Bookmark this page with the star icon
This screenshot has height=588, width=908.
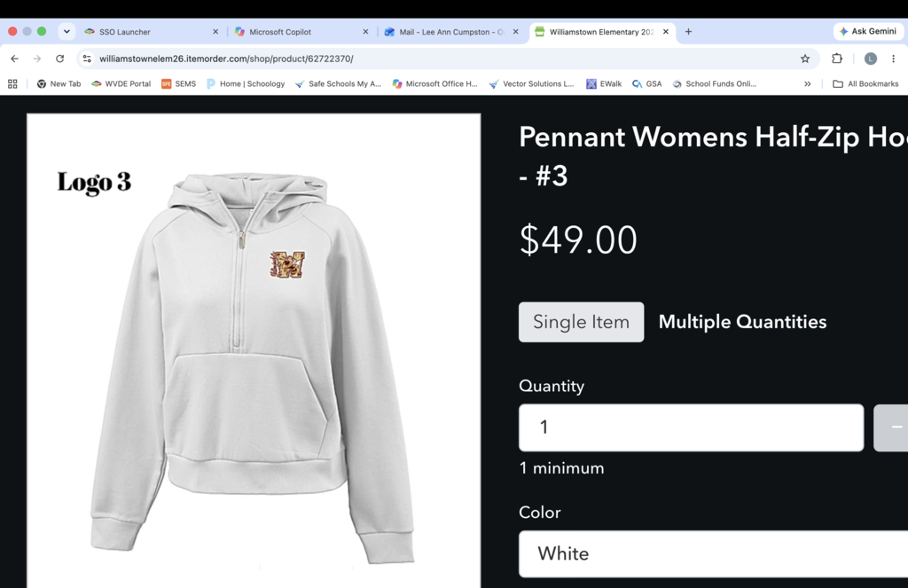(805, 59)
